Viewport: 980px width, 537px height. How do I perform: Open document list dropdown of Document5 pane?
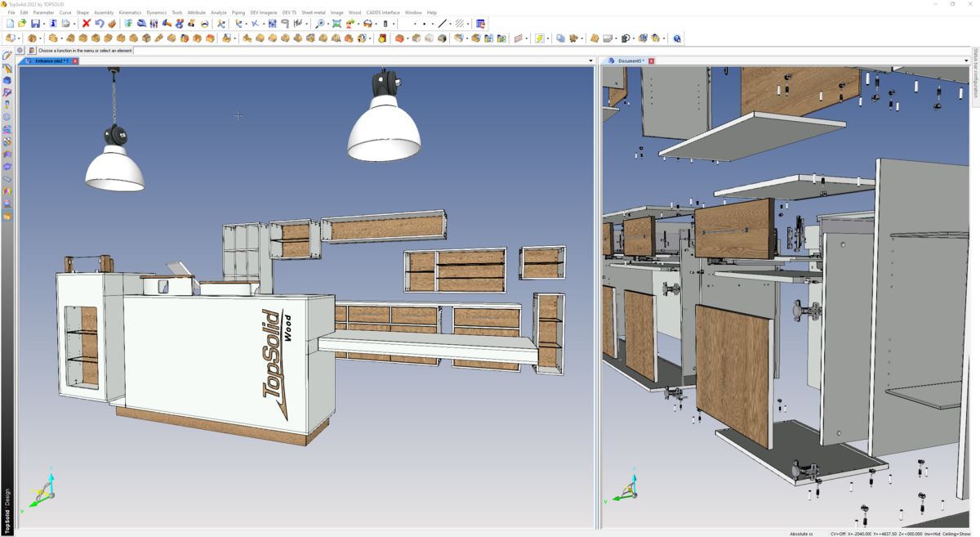point(966,60)
